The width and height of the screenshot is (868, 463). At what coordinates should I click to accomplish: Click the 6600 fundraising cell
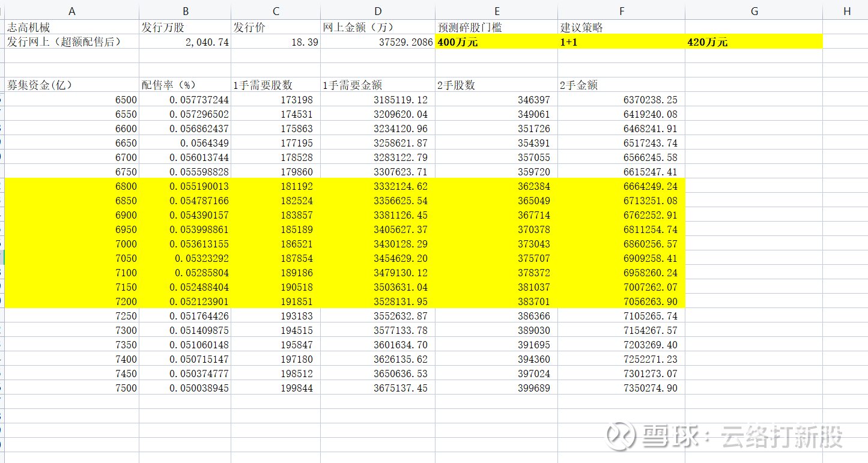click(x=72, y=129)
